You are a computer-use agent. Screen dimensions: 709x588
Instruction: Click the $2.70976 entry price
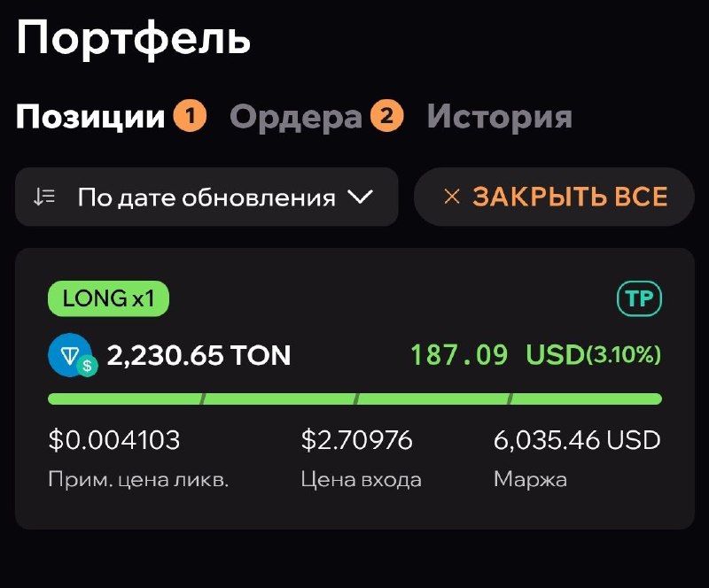pos(356,439)
